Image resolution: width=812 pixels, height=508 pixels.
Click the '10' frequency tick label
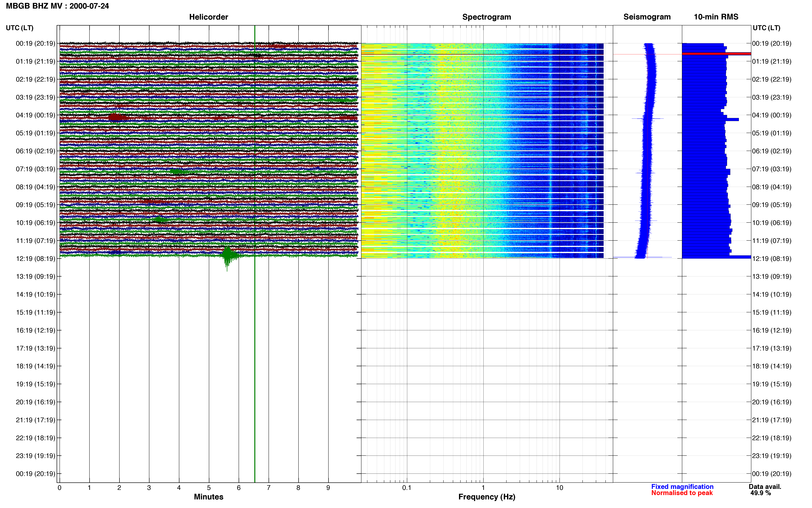click(x=559, y=487)
